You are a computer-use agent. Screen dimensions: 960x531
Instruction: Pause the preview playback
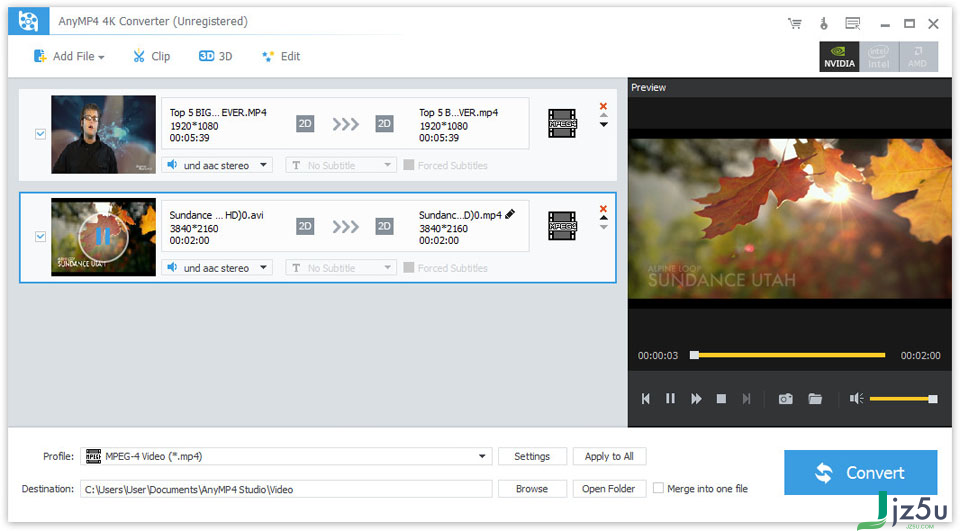pyautogui.click(x=670, y=399)
